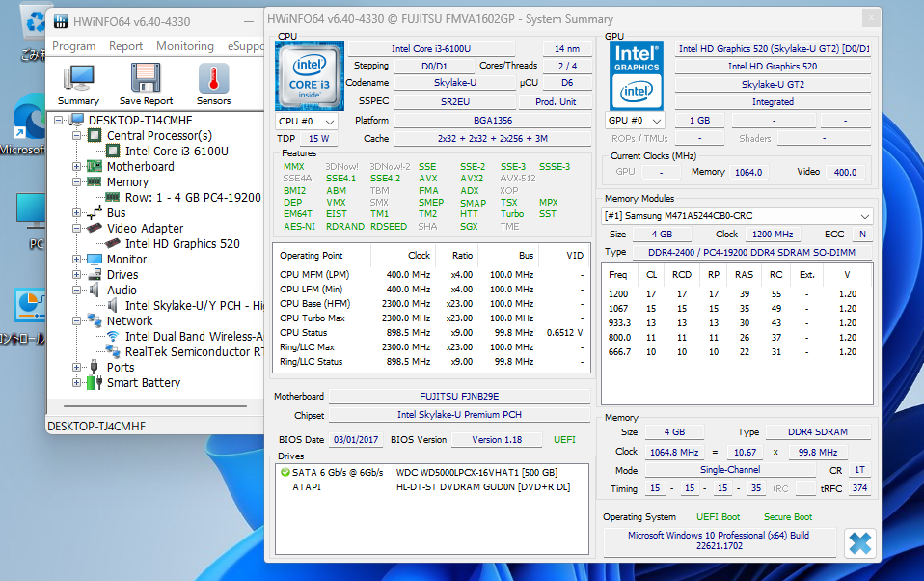Click the Memory chip icon in tree

(x=95, y=181)
